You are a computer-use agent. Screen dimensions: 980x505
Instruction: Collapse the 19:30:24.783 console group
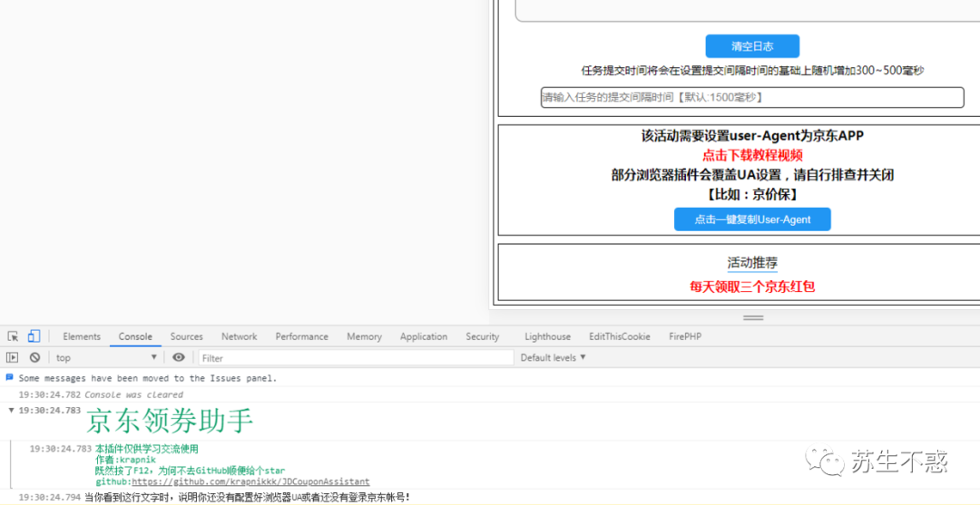tap(11, 410)
